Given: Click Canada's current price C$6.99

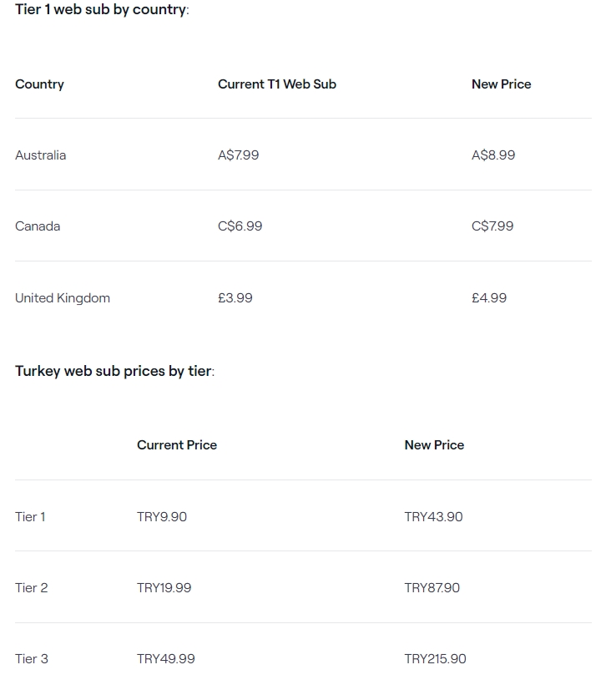Looking at the screenshot, I should 240,226.
